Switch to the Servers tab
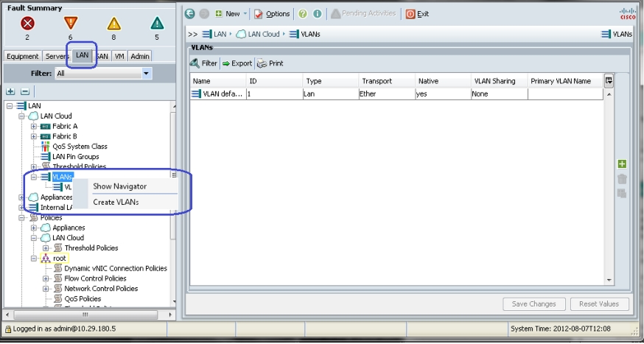The width and height of the screenshot is (644, 344). pyautogui.click(x=57, y=56)
